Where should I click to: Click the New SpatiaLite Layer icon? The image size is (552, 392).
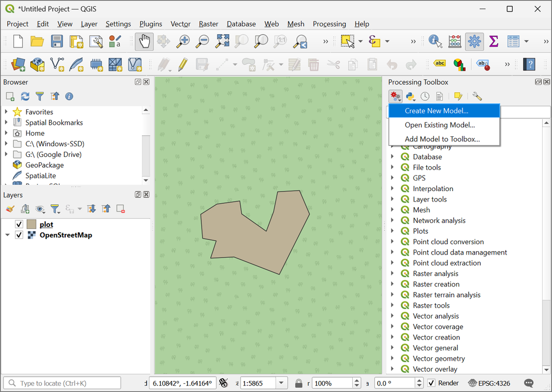[x=76, y=65]
